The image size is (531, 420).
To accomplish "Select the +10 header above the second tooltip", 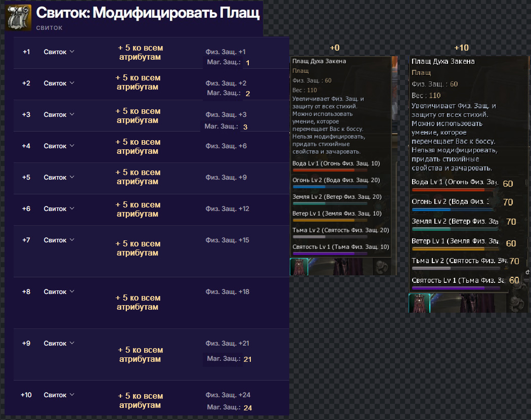I will tap(461, 48).
